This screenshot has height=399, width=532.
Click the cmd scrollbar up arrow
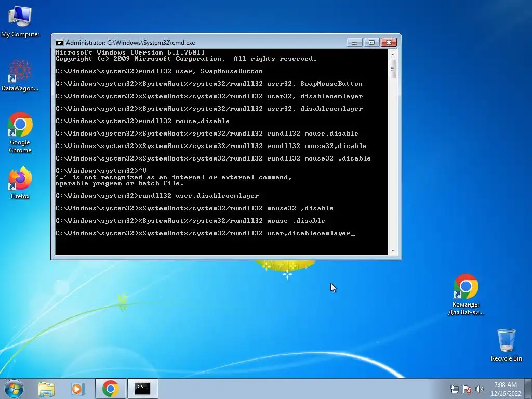tap(393, 54)
